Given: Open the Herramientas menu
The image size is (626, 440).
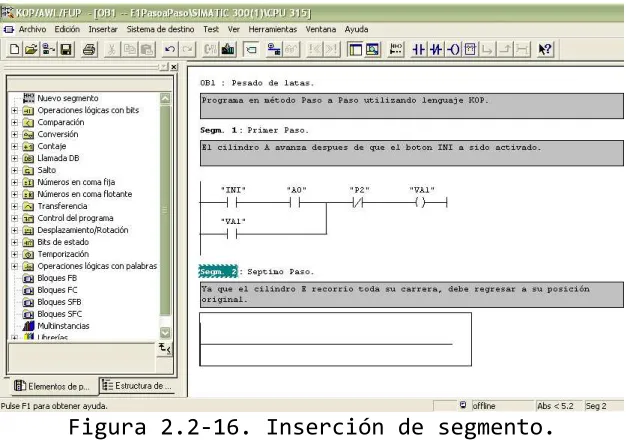Looking at the screenshot, I should click(x=273, y=30).
